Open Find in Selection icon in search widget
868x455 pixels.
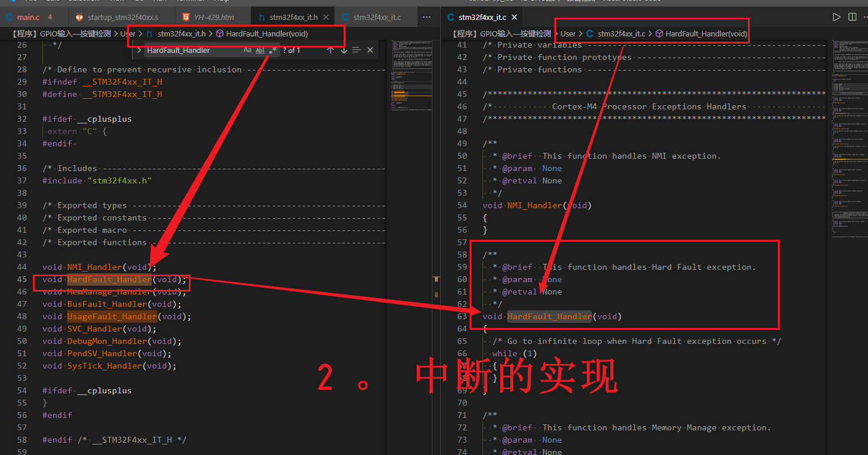[357, 50]
